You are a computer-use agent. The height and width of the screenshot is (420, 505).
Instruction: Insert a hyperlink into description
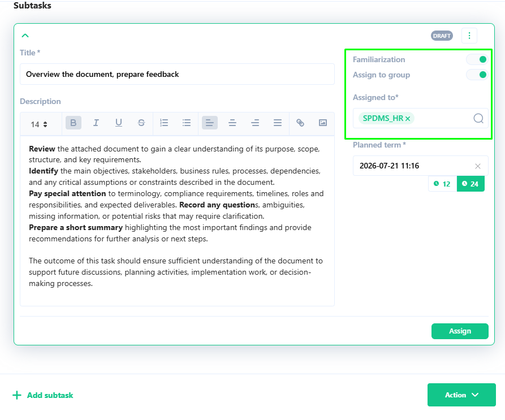point(300,123)
